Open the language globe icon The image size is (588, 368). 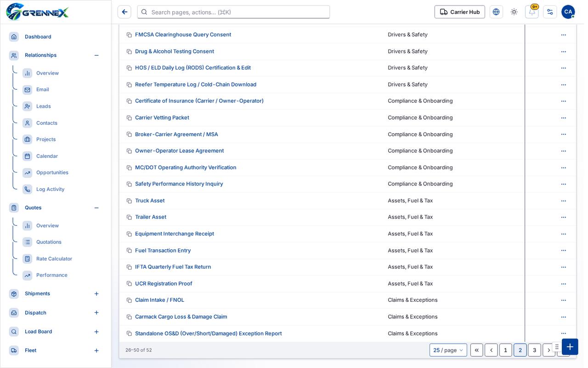tap(496, 12)
